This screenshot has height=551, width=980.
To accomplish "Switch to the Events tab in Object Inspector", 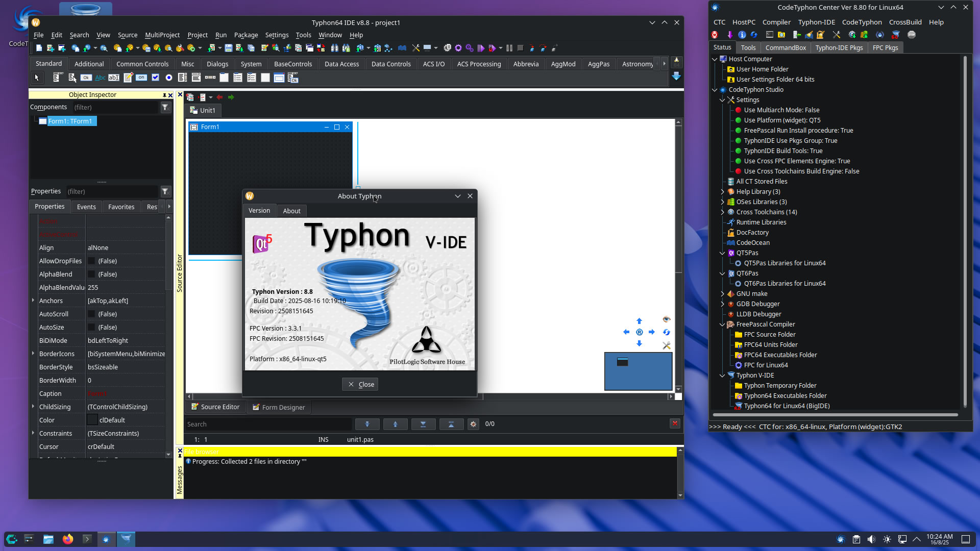I will pos(86,207).
